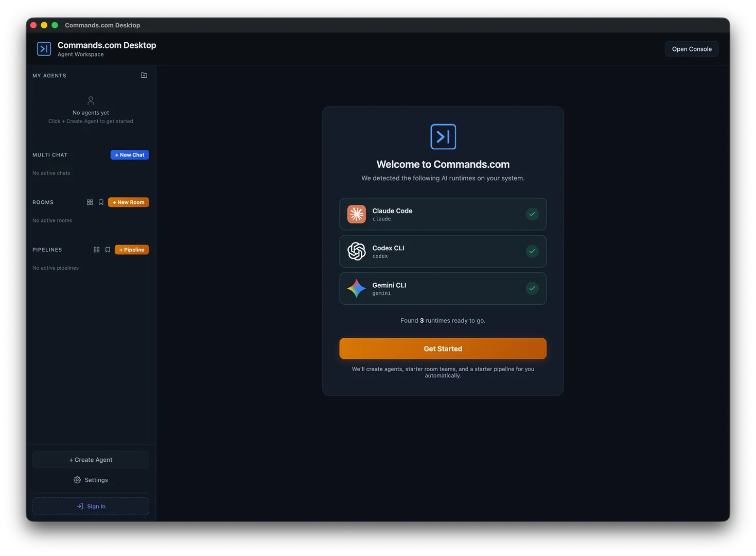
Task: Click the "Welcome to Commands.com" heading
Action: (x=443, y=164)
